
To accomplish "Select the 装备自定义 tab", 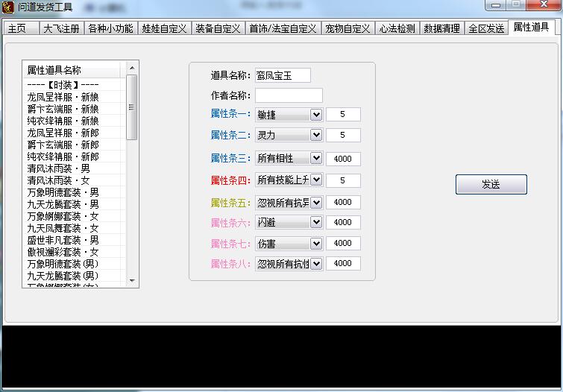I will coord(218,29).
